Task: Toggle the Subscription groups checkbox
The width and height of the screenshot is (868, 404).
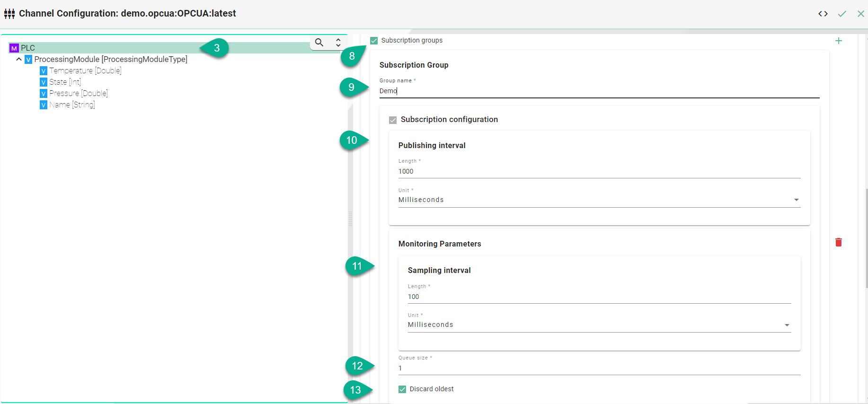Action: tap(374, 41)
